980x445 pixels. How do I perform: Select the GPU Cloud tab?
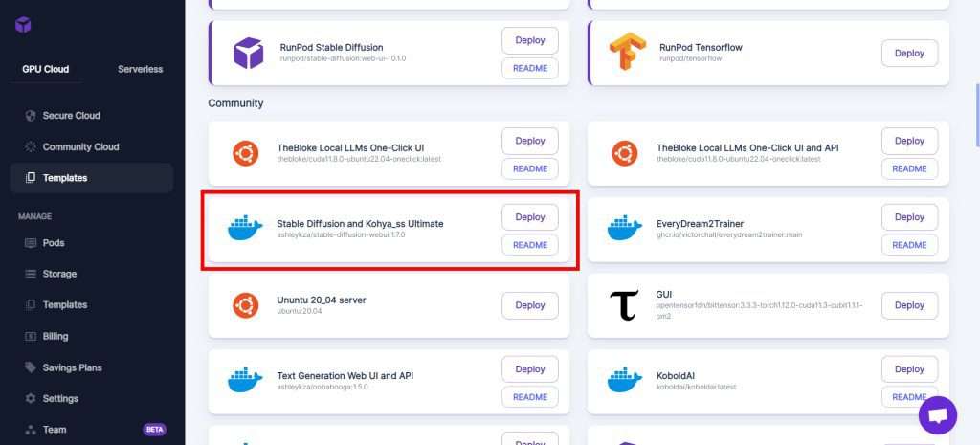(x=46, y=69)
